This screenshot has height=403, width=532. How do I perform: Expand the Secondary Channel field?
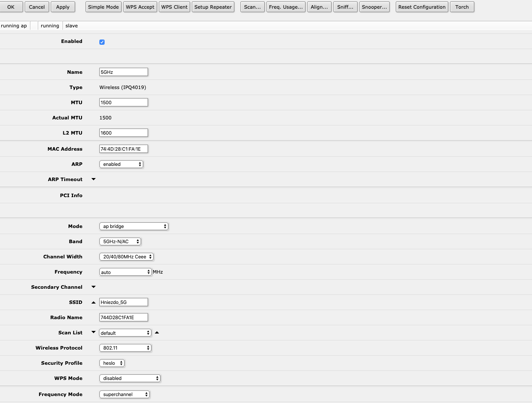[93, 287]
